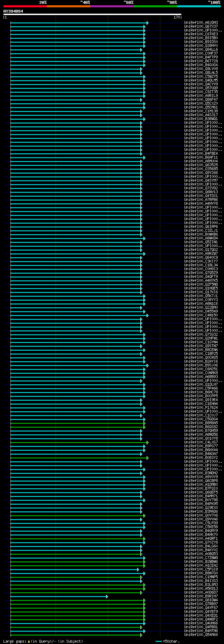Open the UniRef100_B9I5B0 hit label
224x644 pixels.
(201, 38)
